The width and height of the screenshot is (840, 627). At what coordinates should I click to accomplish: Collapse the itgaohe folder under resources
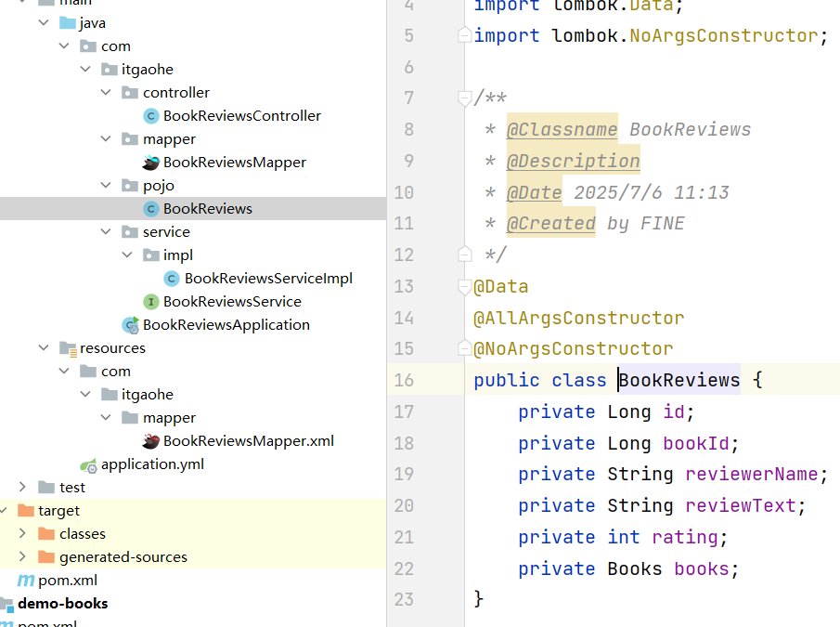pyautogui.click(x=85, y=394)
